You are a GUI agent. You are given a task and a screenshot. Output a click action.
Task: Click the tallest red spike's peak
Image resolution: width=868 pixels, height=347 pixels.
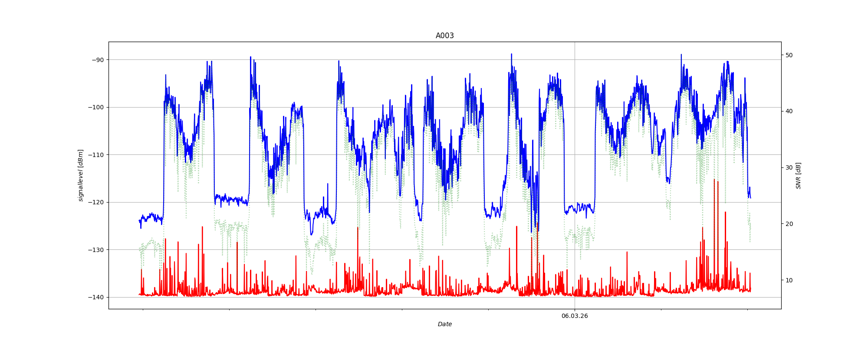click(714, 180)
